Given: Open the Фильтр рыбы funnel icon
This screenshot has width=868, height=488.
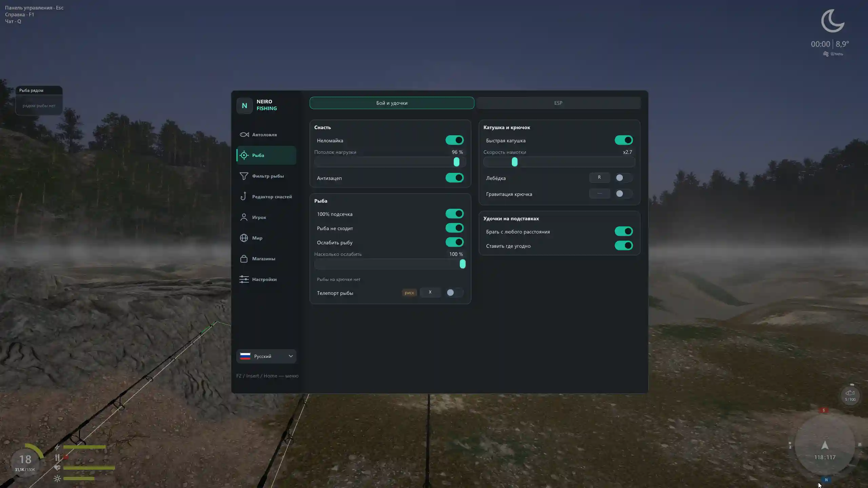Looking at the screenshot, I should pos(244,176).
